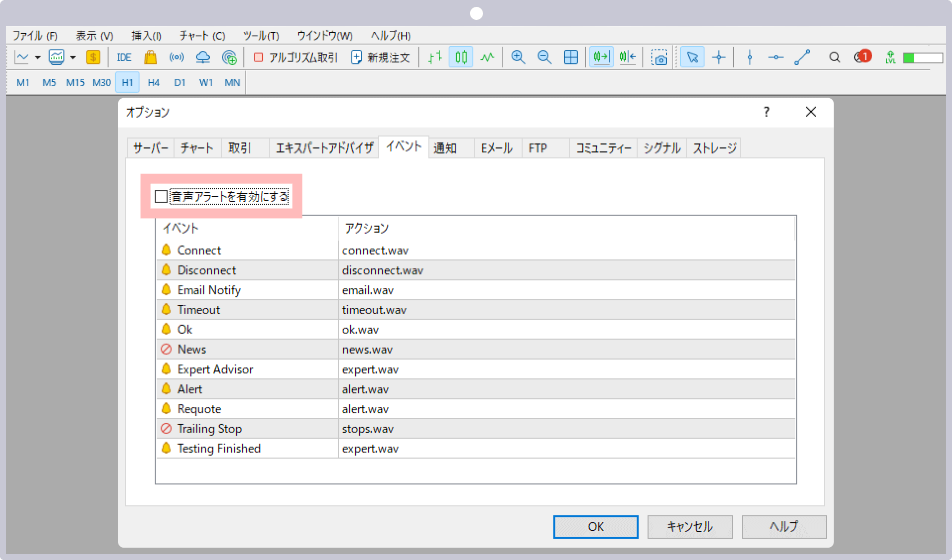The width and height of the screenshot is (952, 560).
Task: Expand the indicators dropdown arrow
Action: (x=73, y=57)
